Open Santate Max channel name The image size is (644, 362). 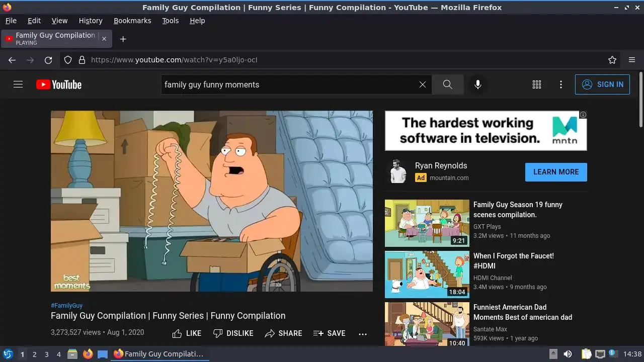coord(490,329)
